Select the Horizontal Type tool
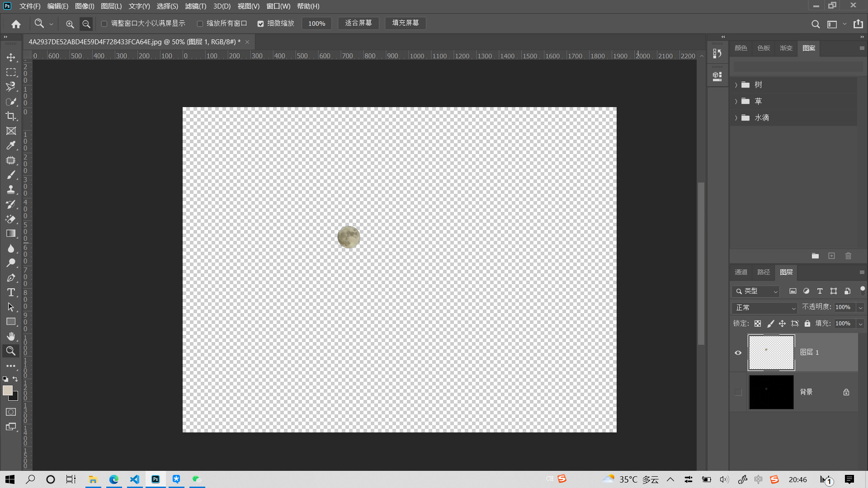The height and width of the screenshot is (488, 868). (11, 292)
